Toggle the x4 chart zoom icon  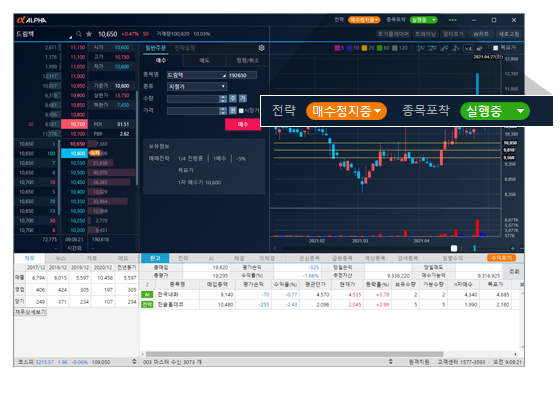(x=468, y=48)
